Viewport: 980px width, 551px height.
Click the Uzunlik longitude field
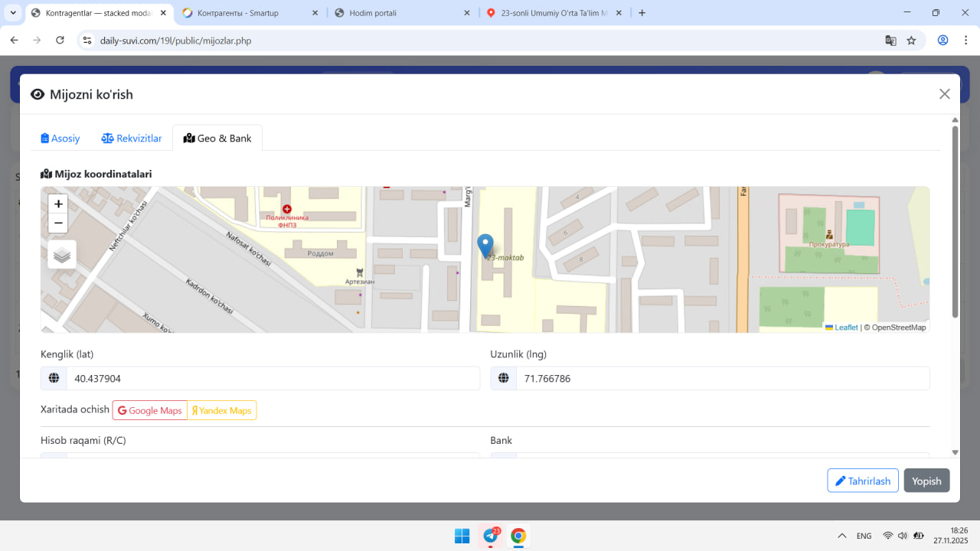tap(722, 379)
